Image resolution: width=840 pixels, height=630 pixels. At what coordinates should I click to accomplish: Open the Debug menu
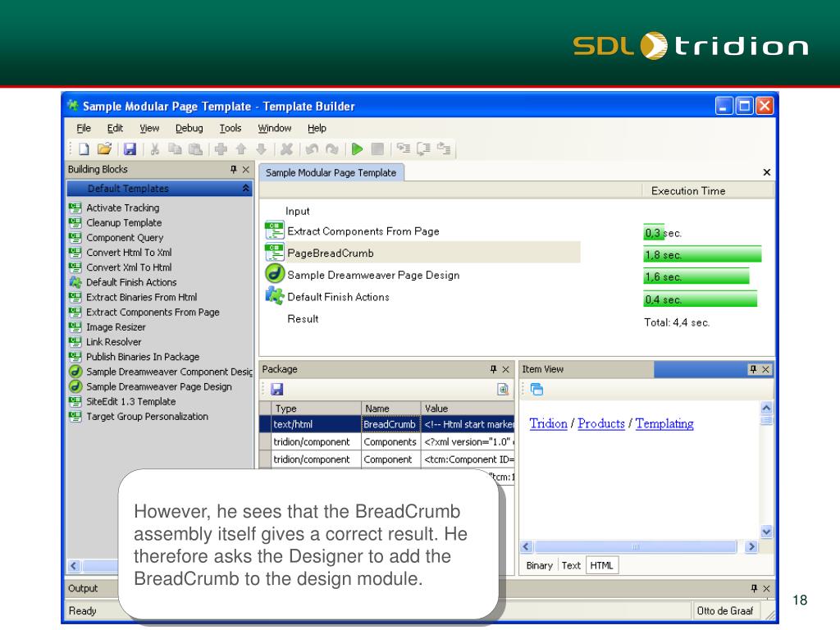pos(189,128)
